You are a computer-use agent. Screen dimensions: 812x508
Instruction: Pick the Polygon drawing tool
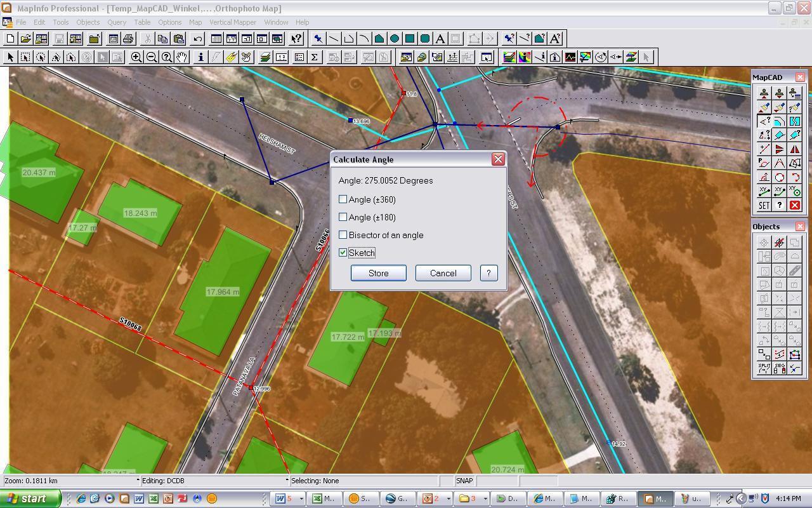click(x=379, y=39)
